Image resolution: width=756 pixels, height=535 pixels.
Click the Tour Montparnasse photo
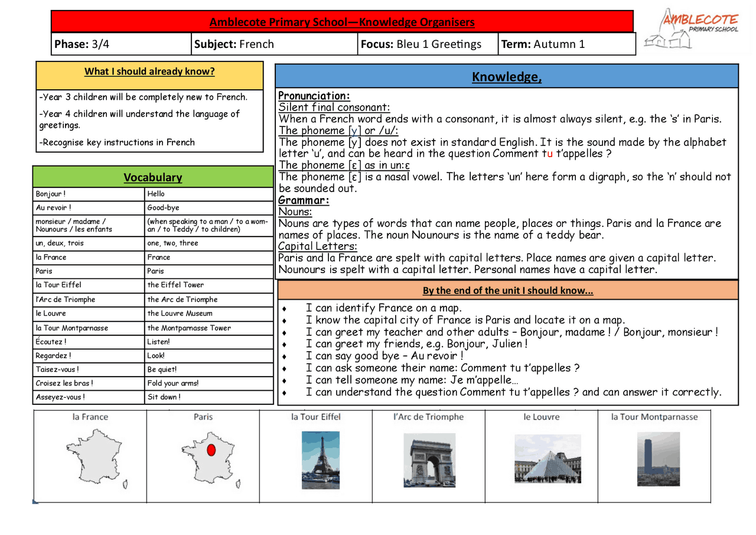(x=657, y=460)
